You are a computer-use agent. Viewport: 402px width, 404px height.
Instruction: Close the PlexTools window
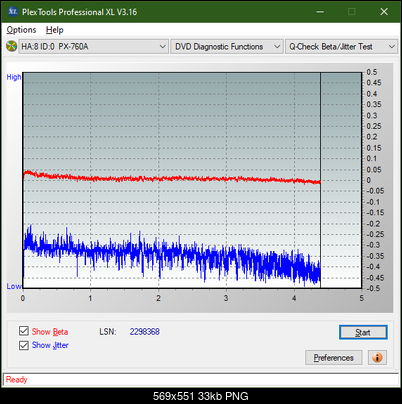click(x=384, y=12)
